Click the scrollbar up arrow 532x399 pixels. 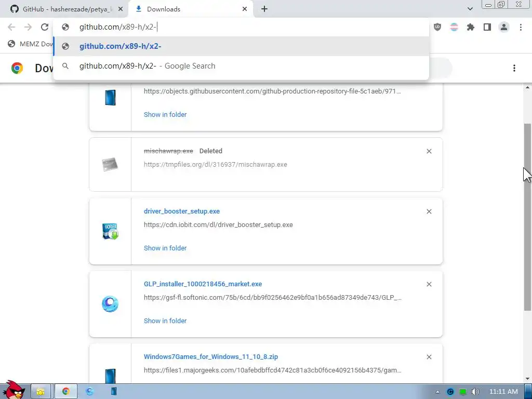[x=527, y=87]
